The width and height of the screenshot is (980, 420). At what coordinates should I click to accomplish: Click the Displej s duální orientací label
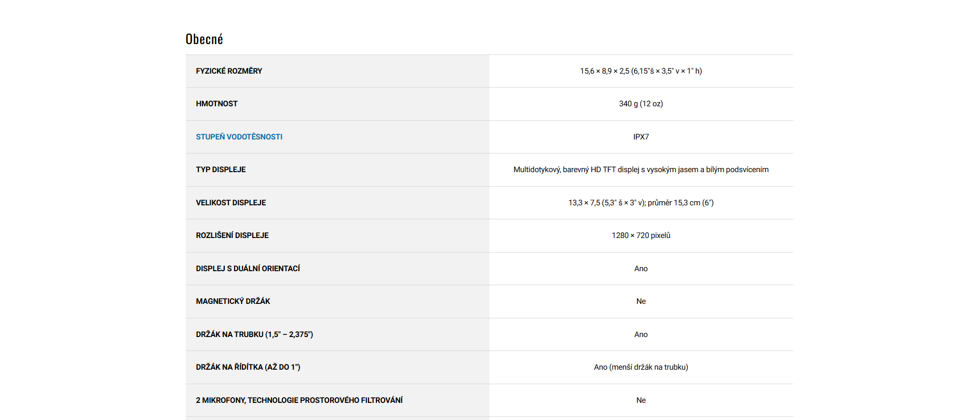[x=248, y=269]
